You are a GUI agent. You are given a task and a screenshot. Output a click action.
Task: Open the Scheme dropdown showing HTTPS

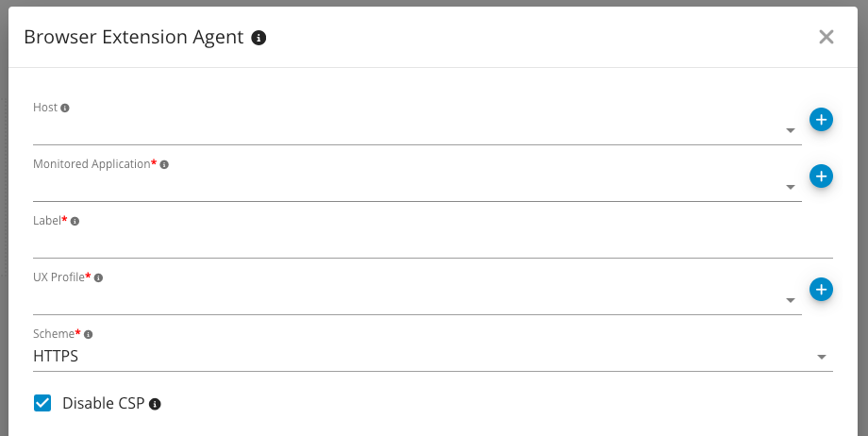coord(822,358)
